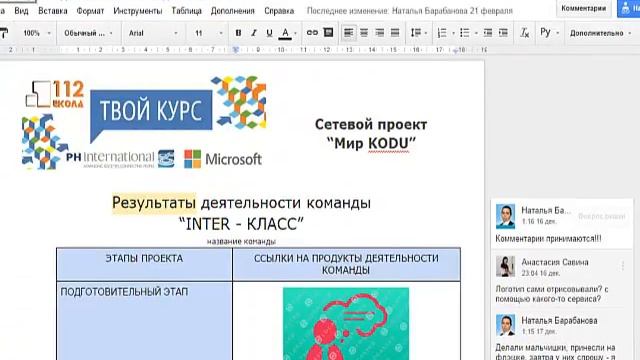Click the 'Последнее изменение' revision history link
Viewport: 640px width, 360px height.
409,11
